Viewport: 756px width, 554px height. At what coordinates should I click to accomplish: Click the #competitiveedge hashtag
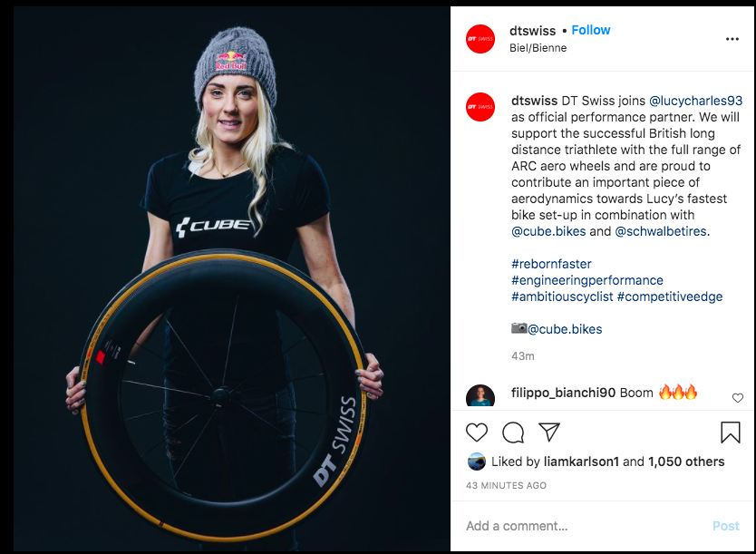coord(670,296)
